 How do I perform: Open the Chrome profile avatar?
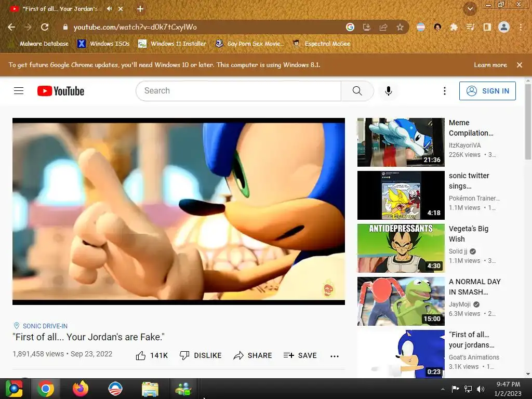click(x=504, y=27)
